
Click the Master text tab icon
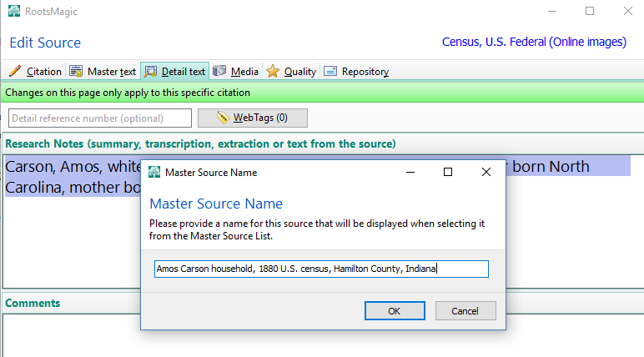(76, 71)
